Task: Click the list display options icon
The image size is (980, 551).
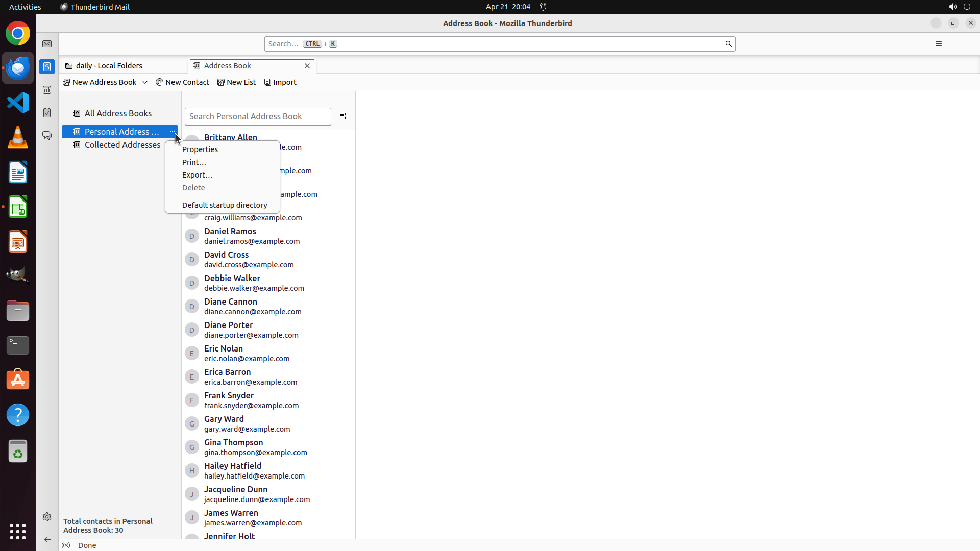Action: pyautogui.click(x=343, y=116)
